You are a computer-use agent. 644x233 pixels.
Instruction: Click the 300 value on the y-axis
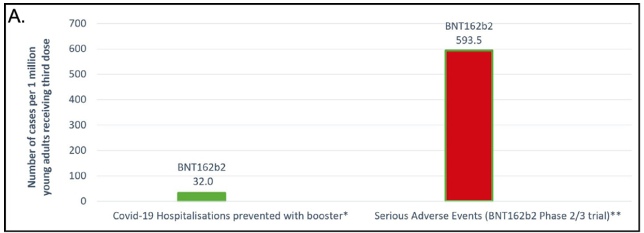click(77, 125)
